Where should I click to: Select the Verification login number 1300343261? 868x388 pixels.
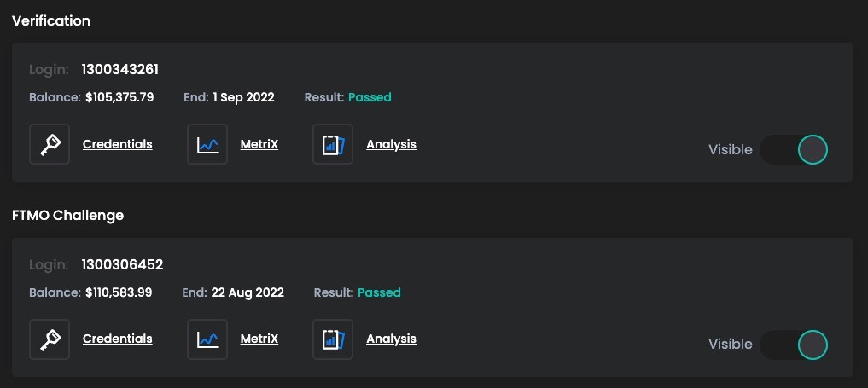click(x=120, y=69)
